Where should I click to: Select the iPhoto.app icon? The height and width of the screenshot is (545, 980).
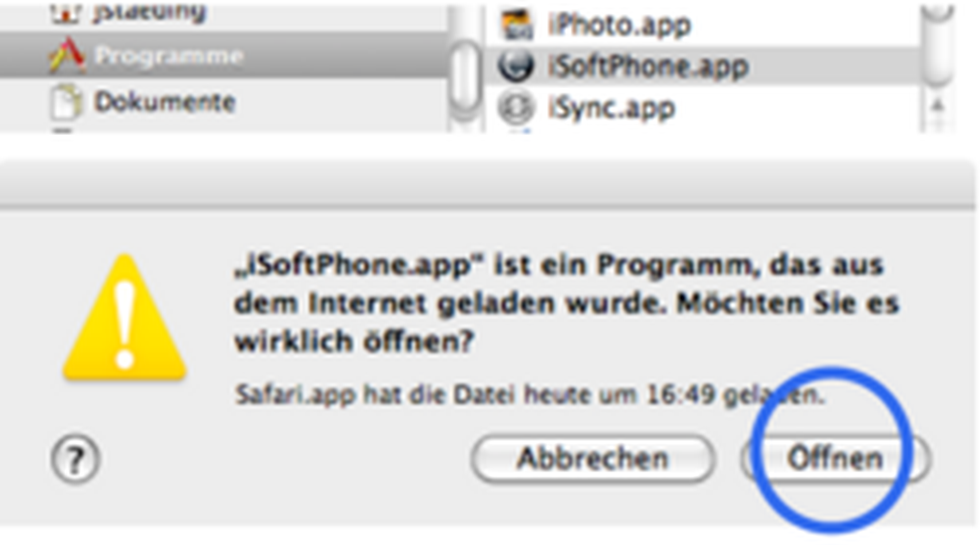515,25
